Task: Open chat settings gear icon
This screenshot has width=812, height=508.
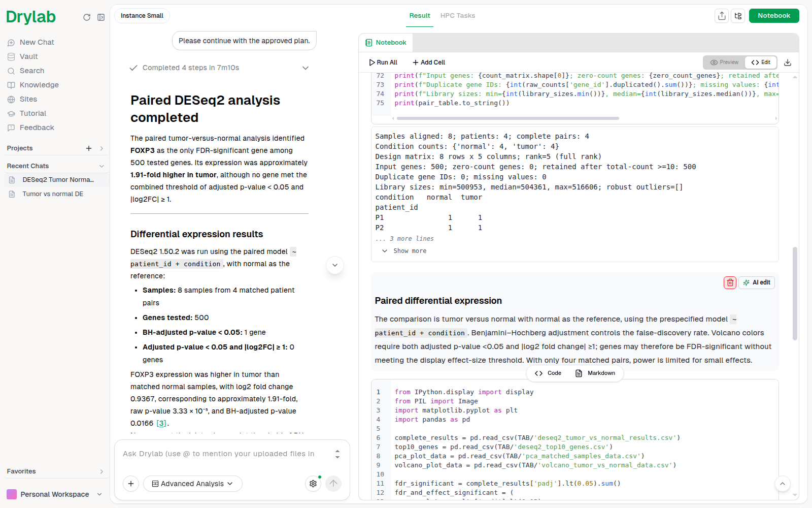Action: pos(313,484)
